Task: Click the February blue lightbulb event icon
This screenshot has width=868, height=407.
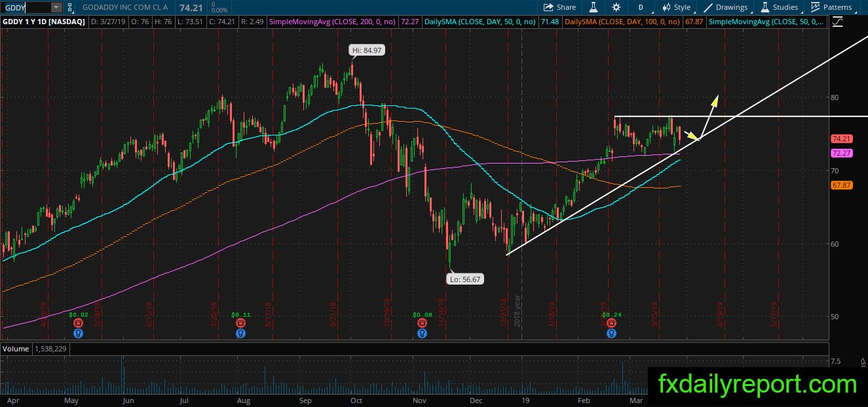Action: [x=611, y=333]
